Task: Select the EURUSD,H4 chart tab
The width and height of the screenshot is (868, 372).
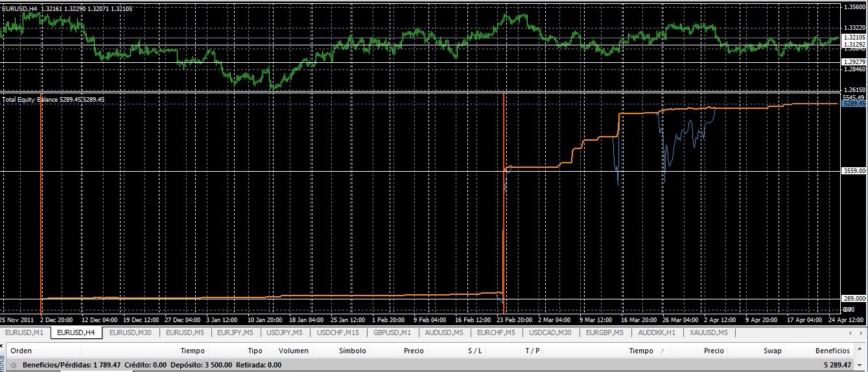Action: [x=76, y=332]
